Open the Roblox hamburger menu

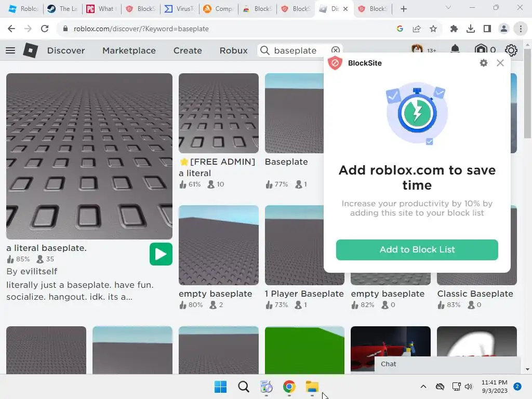(10, 50)
